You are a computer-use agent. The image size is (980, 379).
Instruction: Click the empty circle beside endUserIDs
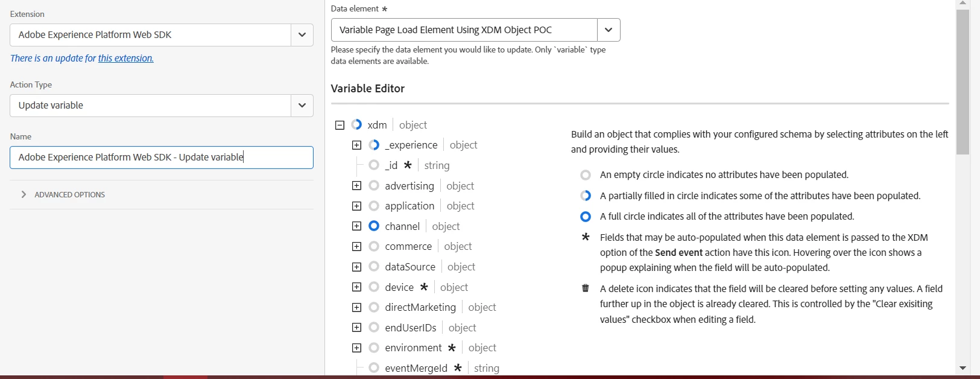pyautogui.click(x=374, y=328)
